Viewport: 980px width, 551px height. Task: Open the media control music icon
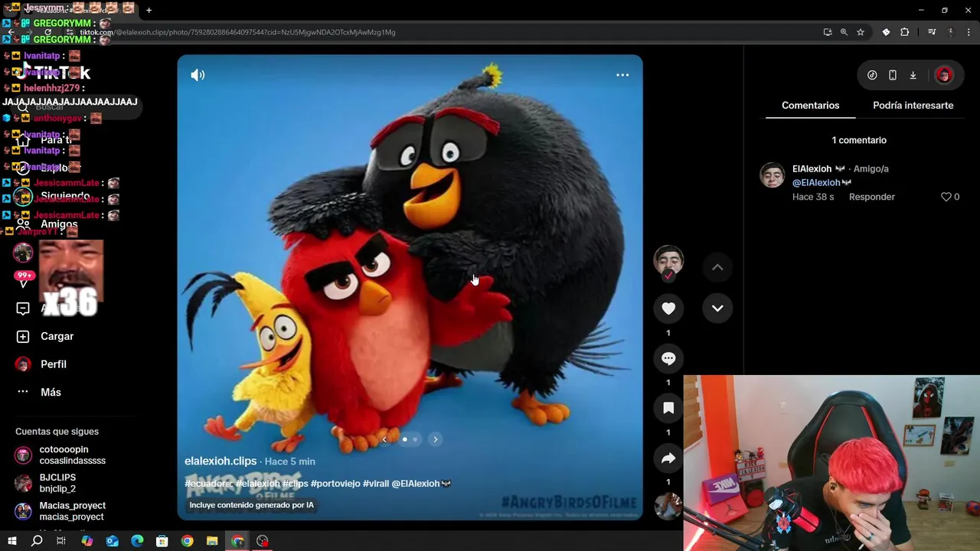(x=932, y=32)
